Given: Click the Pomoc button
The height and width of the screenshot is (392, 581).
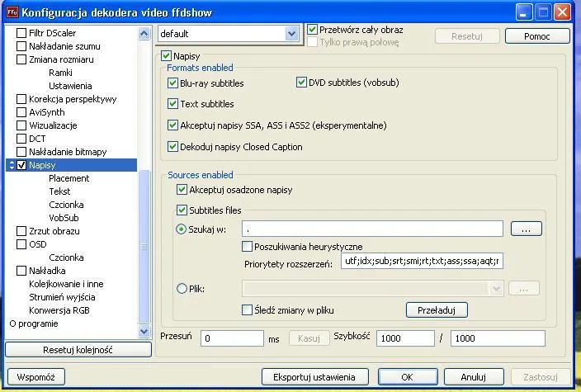Looking at the screenshot, I should 536,36.
